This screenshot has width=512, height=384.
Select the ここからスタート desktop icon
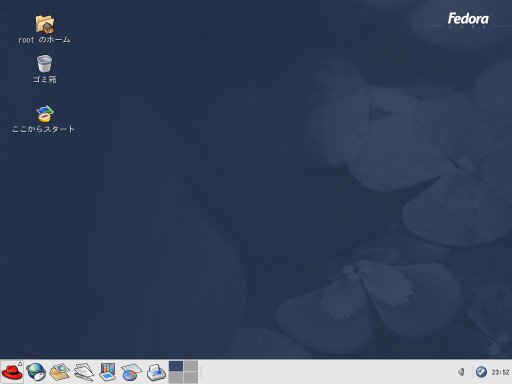[x=44, y=119]
